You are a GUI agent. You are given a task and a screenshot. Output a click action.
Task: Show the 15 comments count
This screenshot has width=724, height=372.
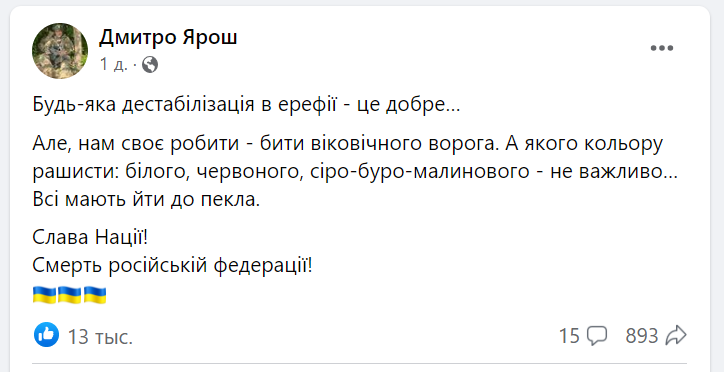(569, 336)
